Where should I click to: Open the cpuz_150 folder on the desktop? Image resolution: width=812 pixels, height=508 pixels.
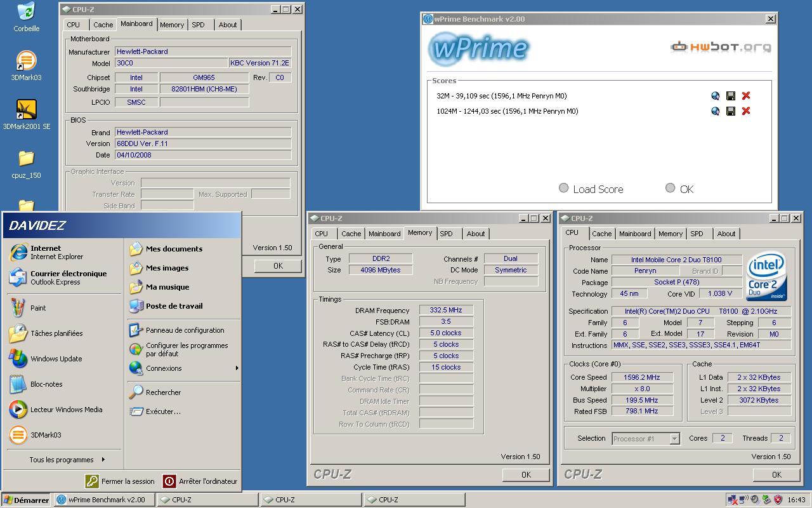(x=26, y=164)
